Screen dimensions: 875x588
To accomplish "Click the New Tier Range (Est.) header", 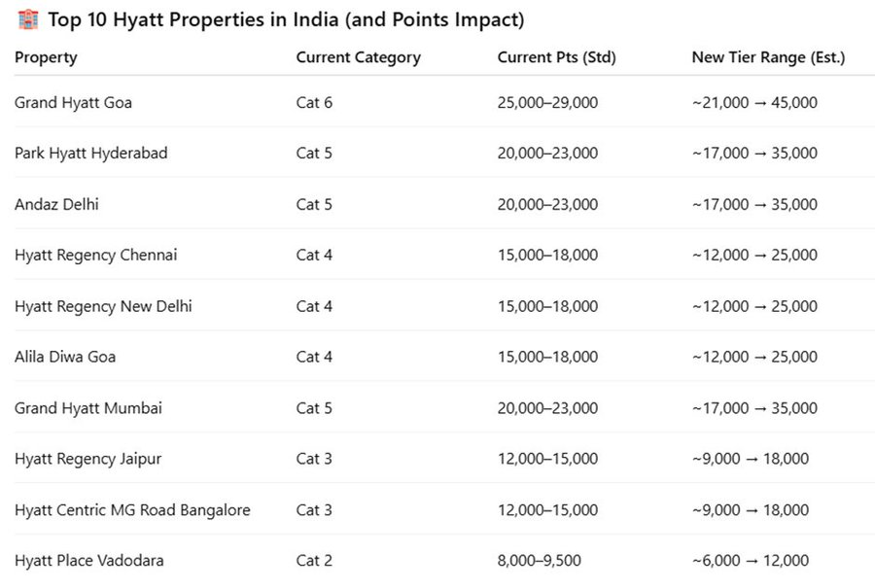I will click(x=768, y=57).
